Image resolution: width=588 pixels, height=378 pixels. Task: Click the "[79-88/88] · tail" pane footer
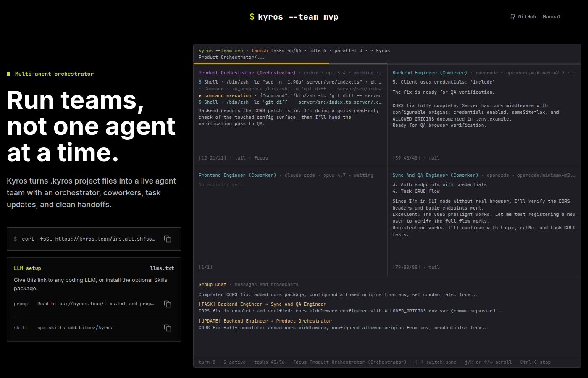pyautogui.click(x=416, y=267)
